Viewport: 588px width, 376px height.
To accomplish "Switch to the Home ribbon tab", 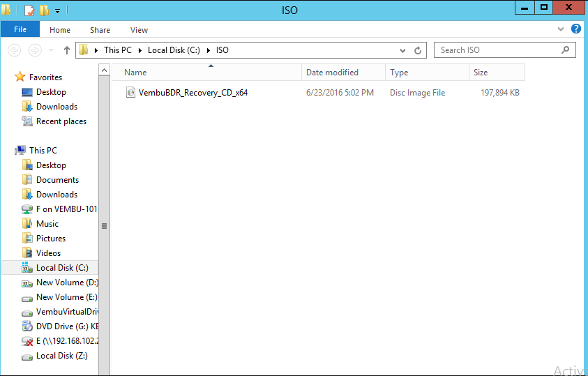I will [x=60, y=30].
